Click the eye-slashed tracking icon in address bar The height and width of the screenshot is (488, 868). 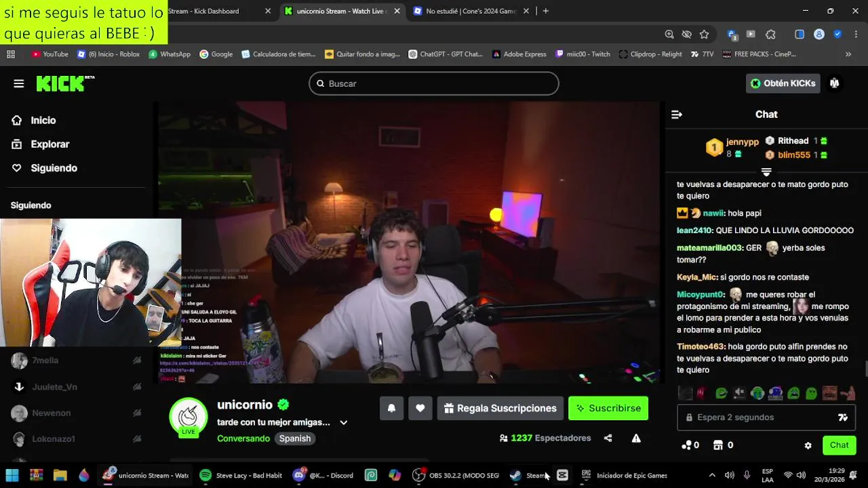686,35
